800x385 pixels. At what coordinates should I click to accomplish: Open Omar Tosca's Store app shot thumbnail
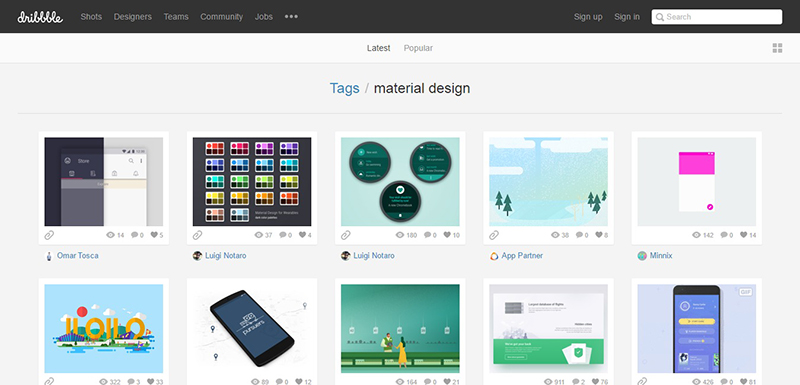pyautogui.click(x=104, y=182)
